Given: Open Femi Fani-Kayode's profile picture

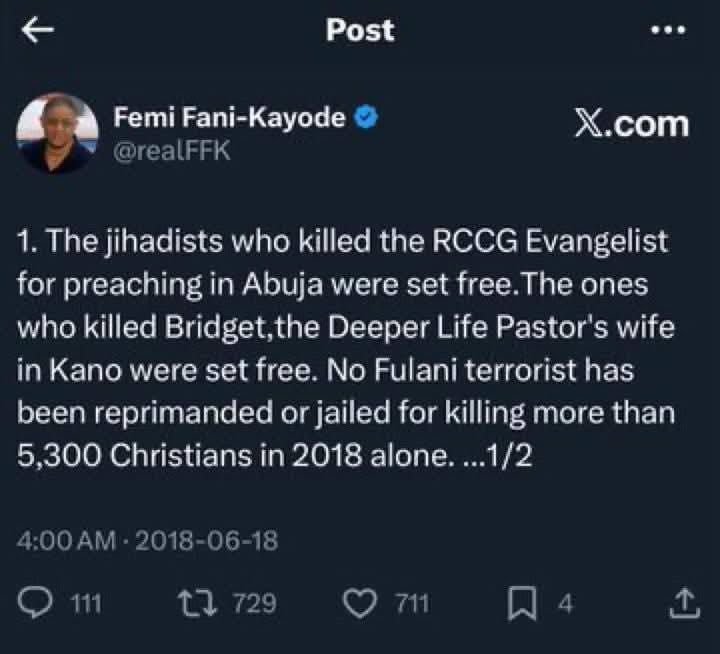Looking at the screenshot, I should 58,133.
